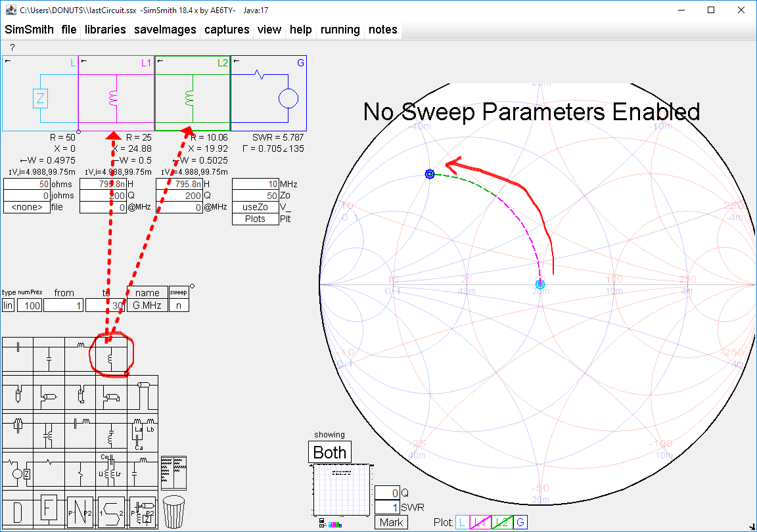Pick the shunt resistor component
This screenshot has height=532, width=757.
[x=80, y=469]
